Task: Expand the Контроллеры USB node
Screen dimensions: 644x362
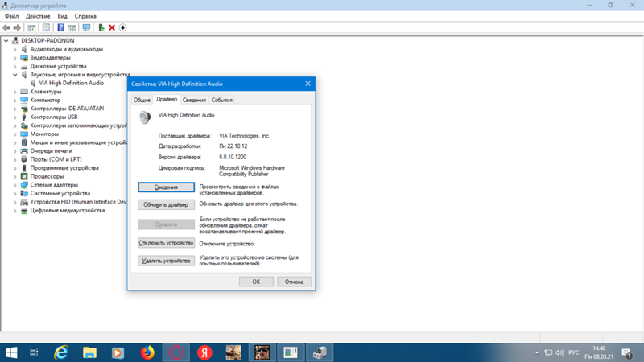Action: click(14, 117)
